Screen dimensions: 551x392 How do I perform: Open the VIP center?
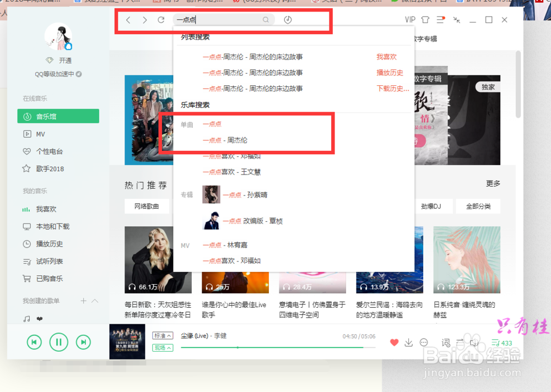[410, 20]
